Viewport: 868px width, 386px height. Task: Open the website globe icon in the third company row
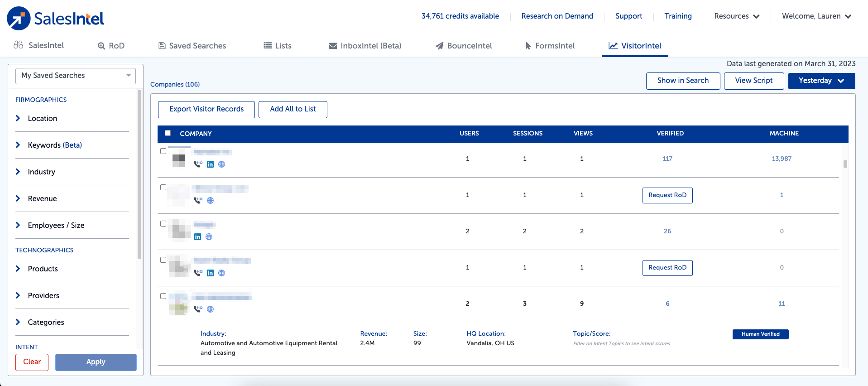click(209, 237)
